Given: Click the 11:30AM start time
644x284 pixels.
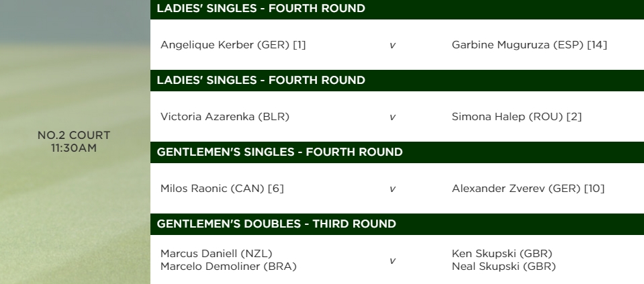Looking at the screenshot, I should click(74, 148).
